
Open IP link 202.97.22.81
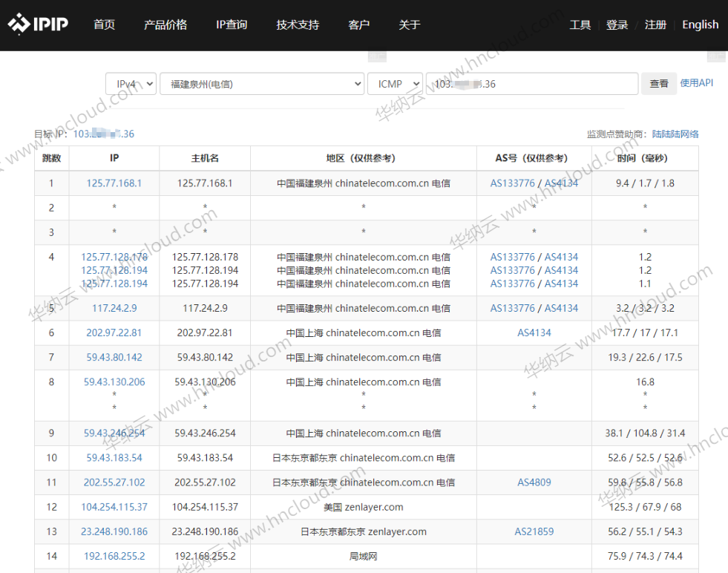tap(114, 333)
